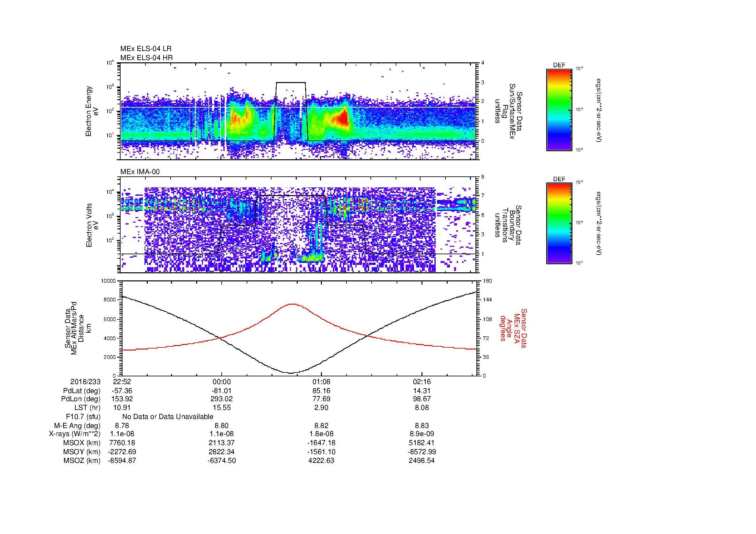Image resolution: width=756 pixels, height=534 pixels.
Task: Click the PdLon value '77.69'
Action: (x=321, y=399)
